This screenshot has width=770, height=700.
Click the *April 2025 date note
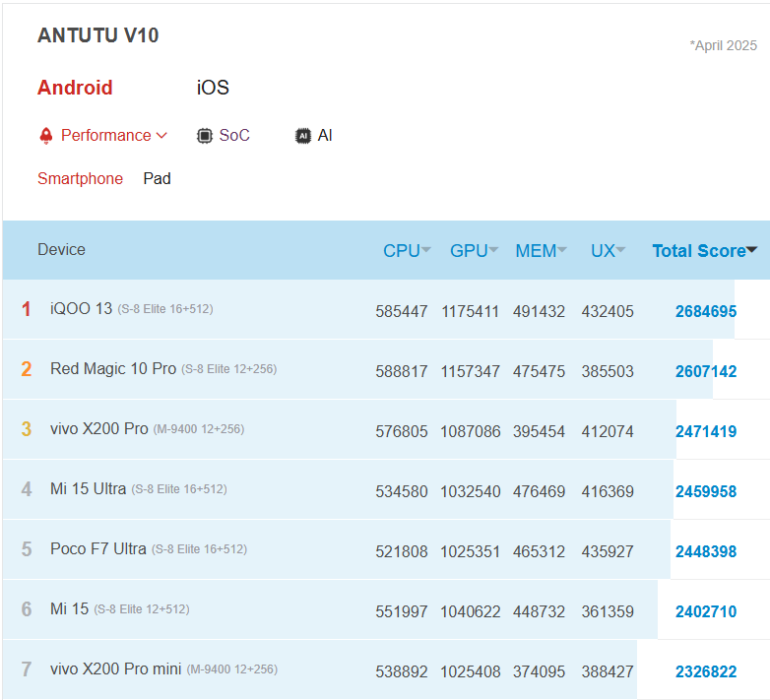723,45
